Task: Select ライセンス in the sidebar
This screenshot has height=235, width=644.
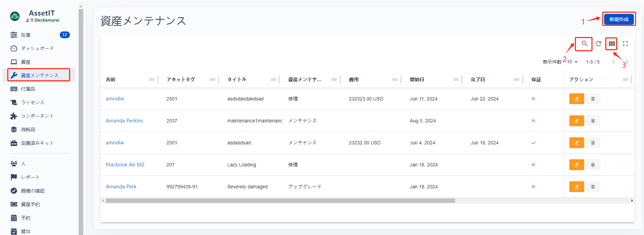Action: point(32,102)
